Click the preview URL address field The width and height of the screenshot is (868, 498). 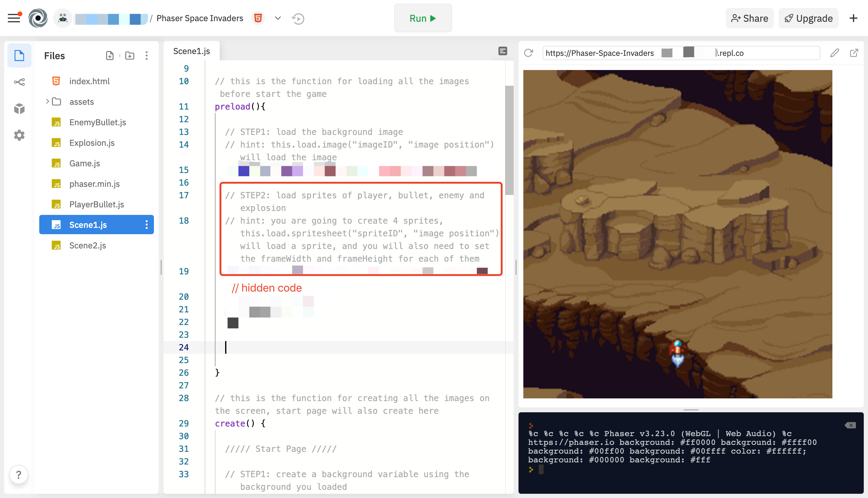click(681, 53)
